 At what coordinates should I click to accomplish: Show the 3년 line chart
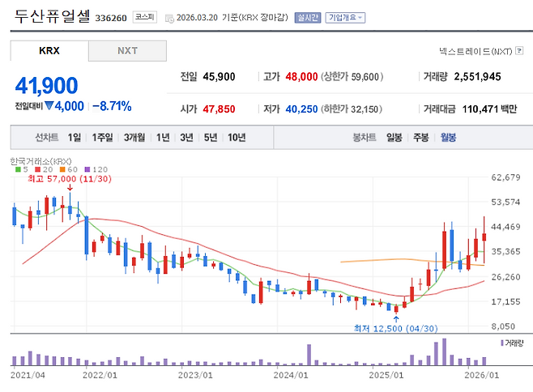[x=187, y=138]
